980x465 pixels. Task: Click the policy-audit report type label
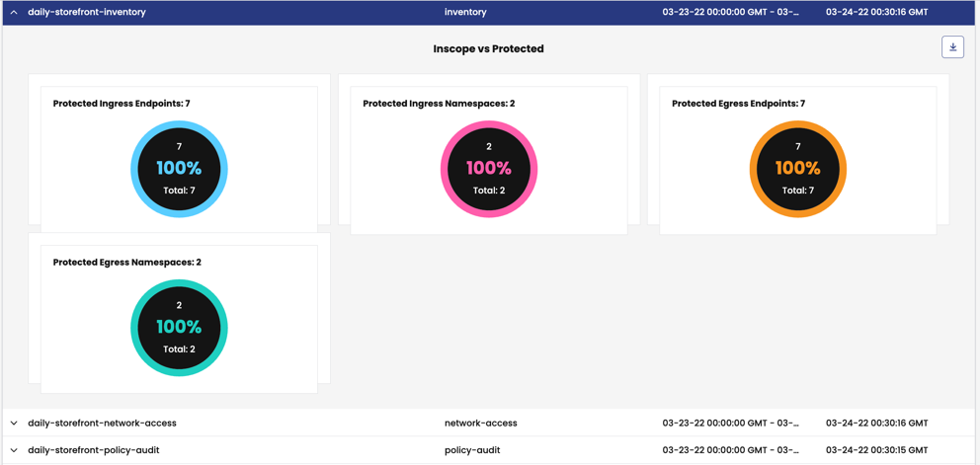click(472, 450)
